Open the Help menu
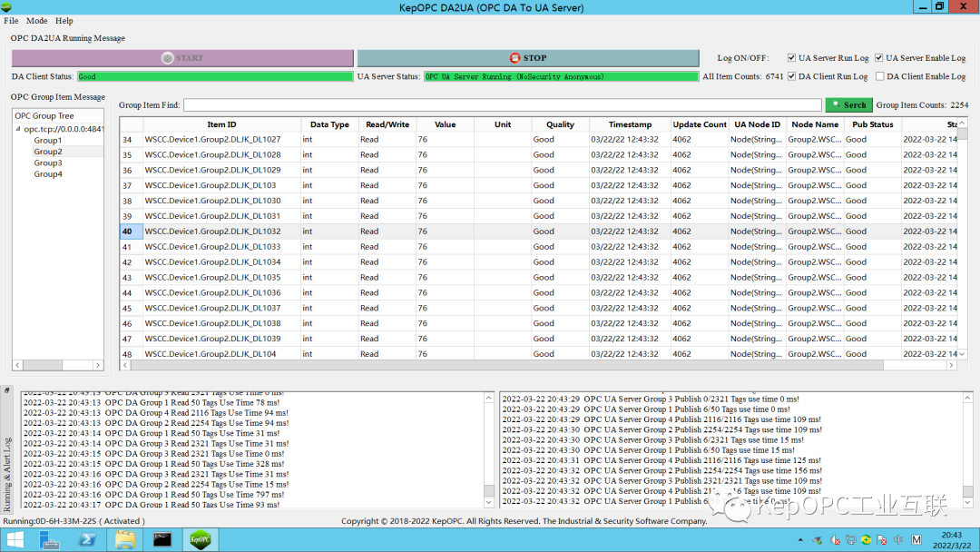Viewport: 980px width, 552px height. pyautogui.click(x=64, y=21)
